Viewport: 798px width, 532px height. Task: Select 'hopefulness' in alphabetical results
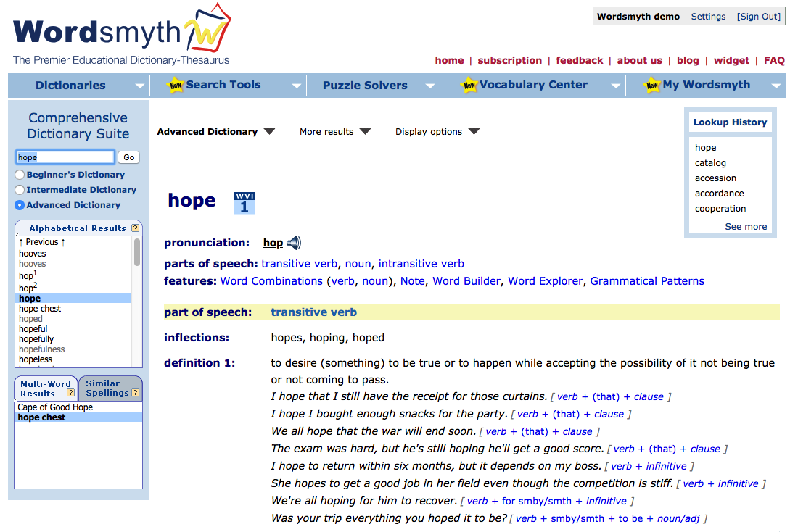[x=42, y=349]
